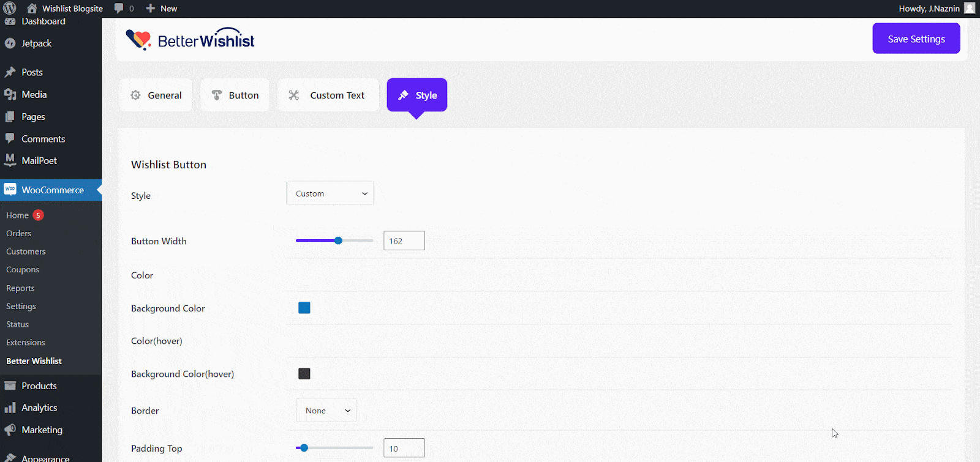980x462 pixels.
Task: Click the brush icon on Style tab
Action: coord(403,95)
